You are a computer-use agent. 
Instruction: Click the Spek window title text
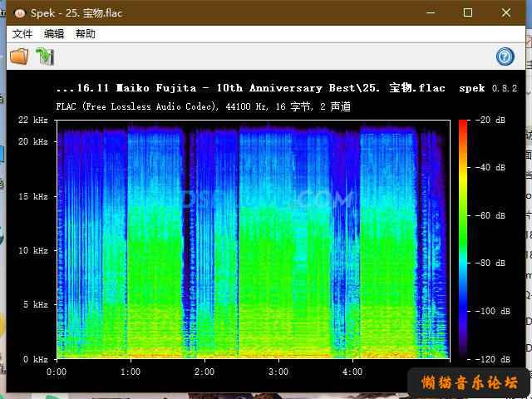[x=76, y=13]
